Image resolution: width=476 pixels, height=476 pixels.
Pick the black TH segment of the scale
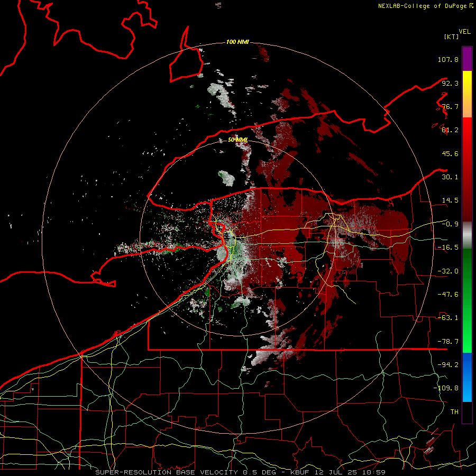tap(467, 413)
